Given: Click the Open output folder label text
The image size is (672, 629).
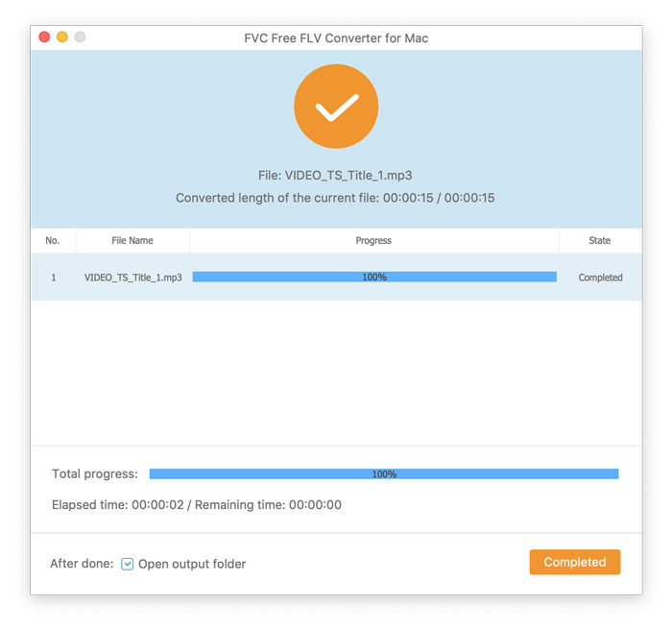Looking at the screenshot, I should tap(192, 564).
